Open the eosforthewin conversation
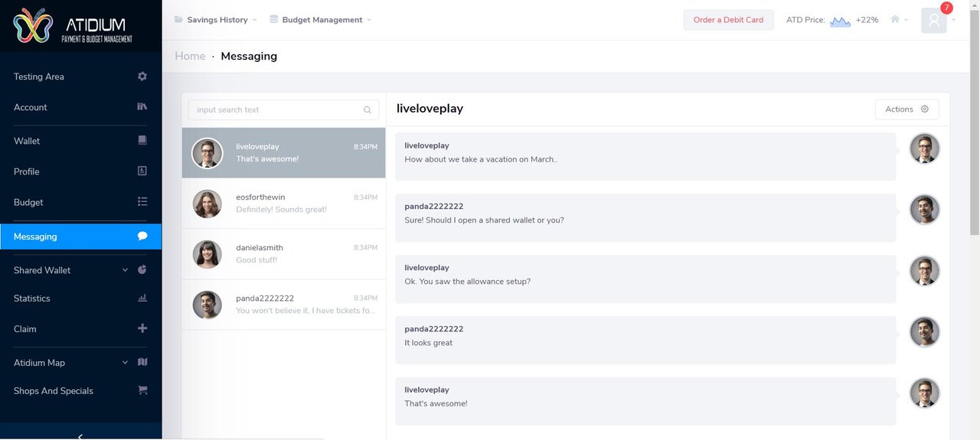 pos(284,204)
